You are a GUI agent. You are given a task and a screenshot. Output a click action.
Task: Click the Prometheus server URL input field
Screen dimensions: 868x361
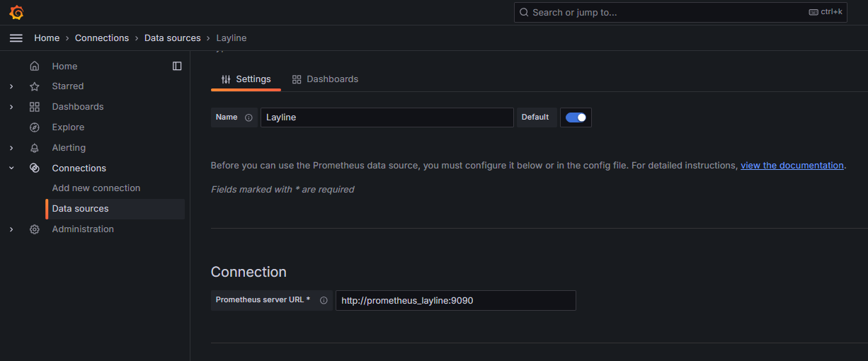click(456, 300)
